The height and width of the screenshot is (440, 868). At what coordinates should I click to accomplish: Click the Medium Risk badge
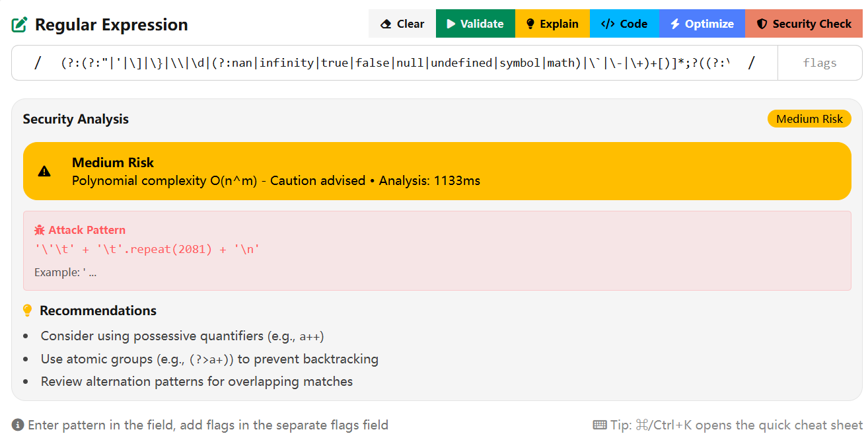tap(809, 118)
